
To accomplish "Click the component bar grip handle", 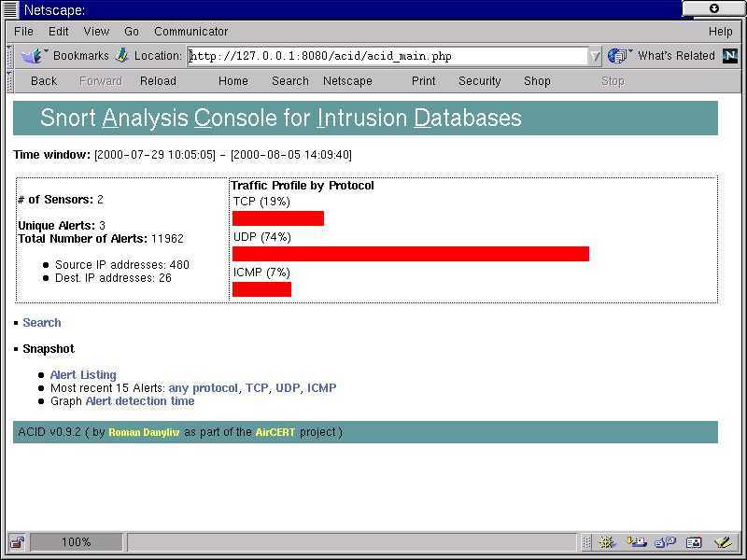I will click(587, 542).
